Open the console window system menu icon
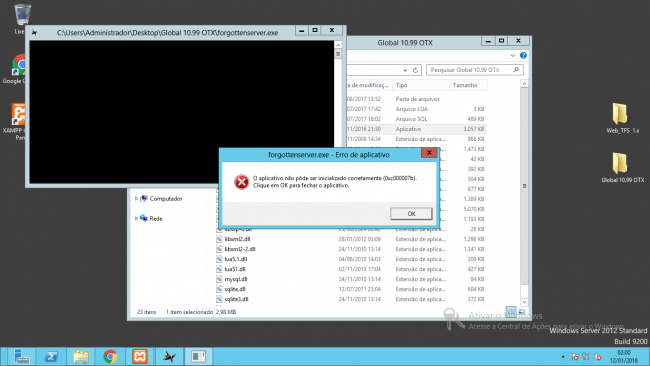This screenshot has height=366, width=650. [x=34, y=32]
